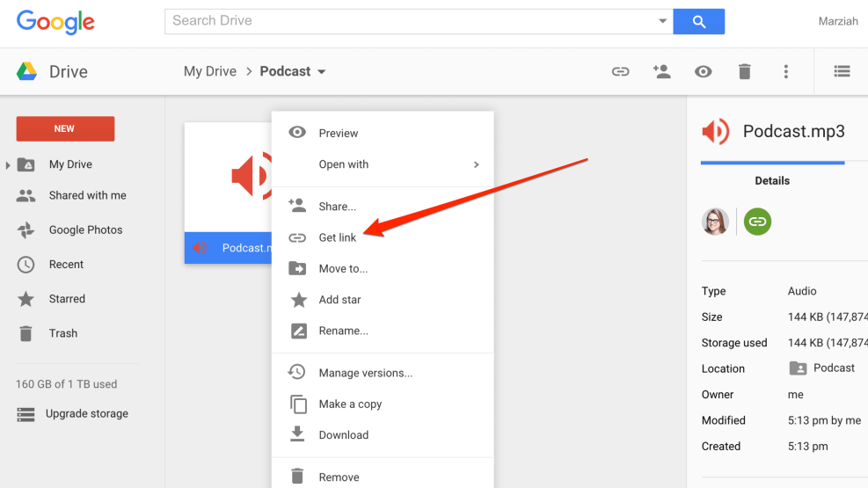Click the add people share icon in toolbar
The height and width of the screenshot is (488, 868).
[x=662, y=72]
